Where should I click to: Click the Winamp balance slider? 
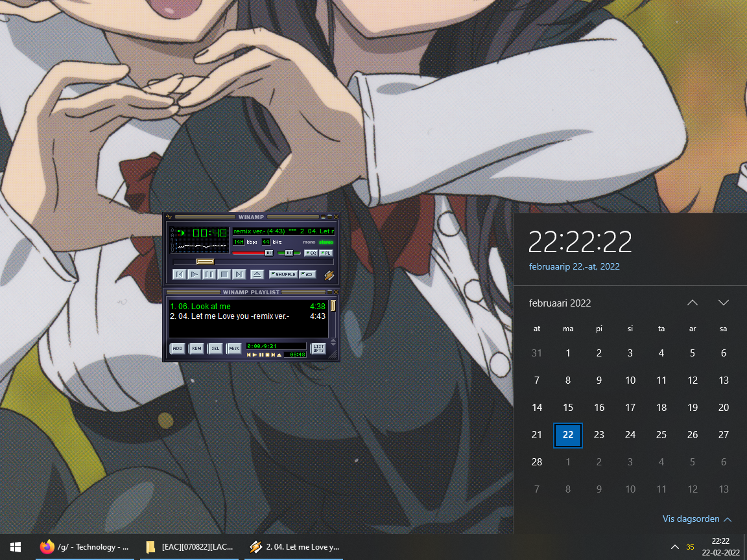click(289, 253)
